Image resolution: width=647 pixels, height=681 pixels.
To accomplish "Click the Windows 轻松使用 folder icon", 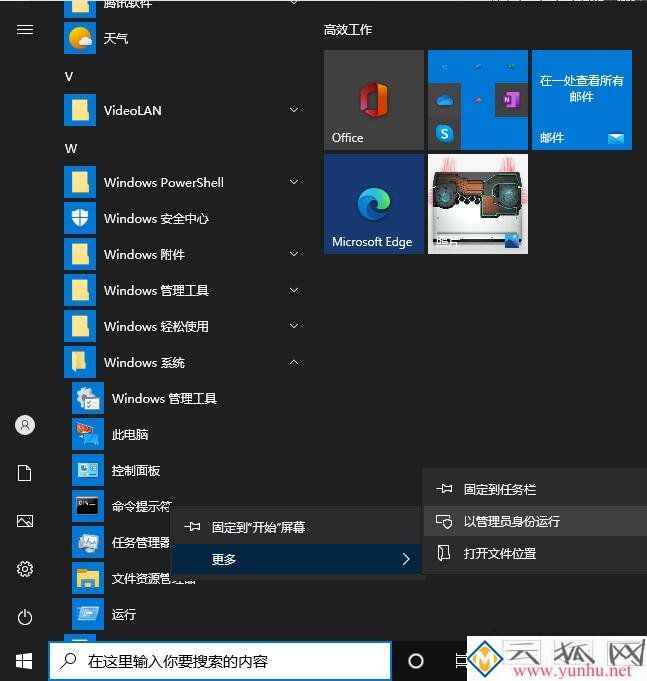I will pos(80,326).
